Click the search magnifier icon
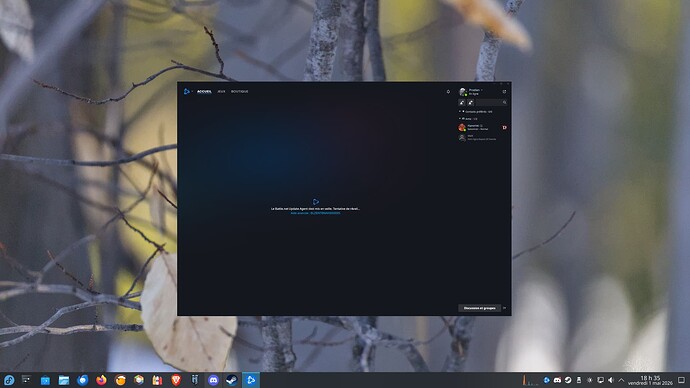Viewport: 690px width, 388px height. (504, 102)
